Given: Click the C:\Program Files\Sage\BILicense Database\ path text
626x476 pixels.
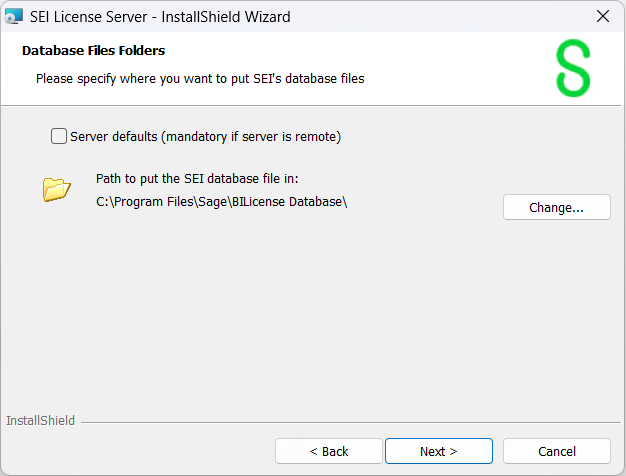Looking at the screenshot, I should tap(221, 203).
